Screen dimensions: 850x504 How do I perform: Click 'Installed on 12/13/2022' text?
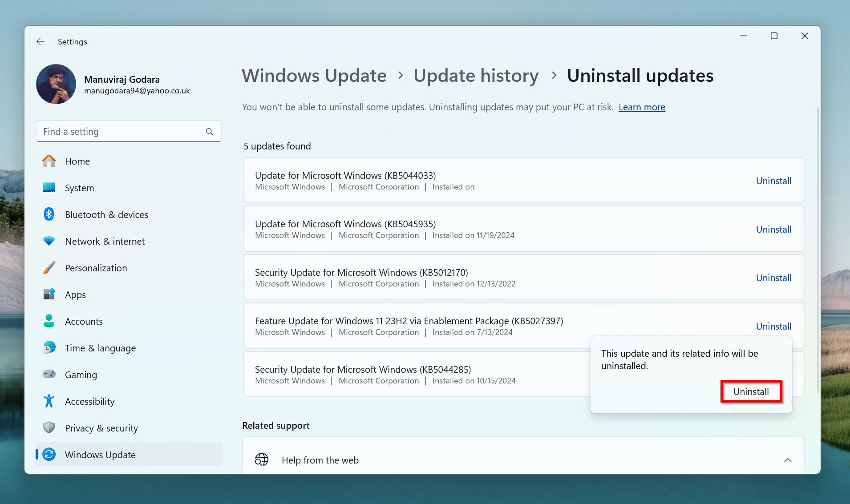pos(474,284)
